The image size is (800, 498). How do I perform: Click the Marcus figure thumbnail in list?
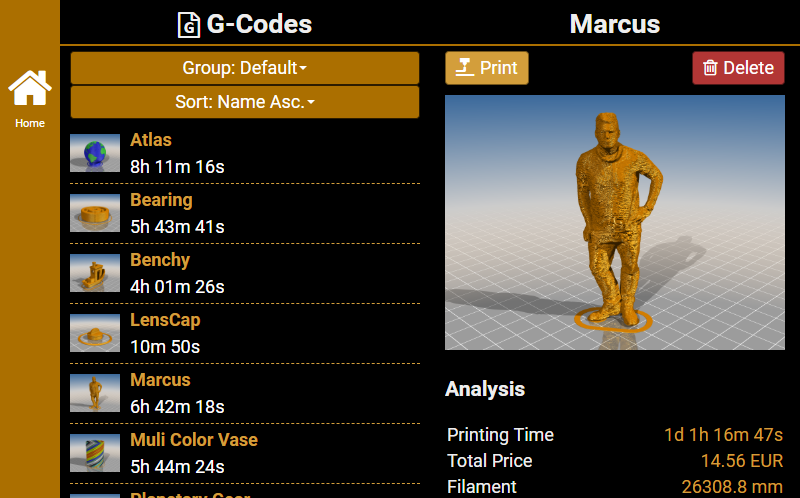point(95,393)
